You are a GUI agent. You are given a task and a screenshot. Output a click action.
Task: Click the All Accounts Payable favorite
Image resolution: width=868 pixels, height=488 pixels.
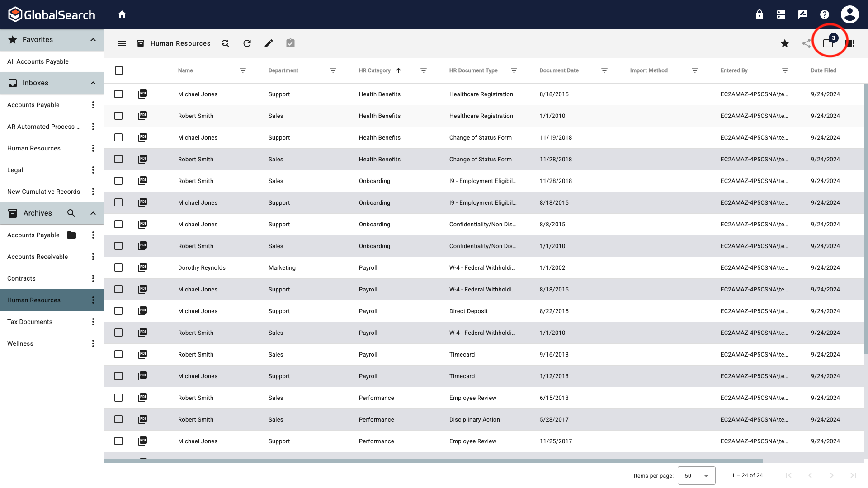click(38, 61)
